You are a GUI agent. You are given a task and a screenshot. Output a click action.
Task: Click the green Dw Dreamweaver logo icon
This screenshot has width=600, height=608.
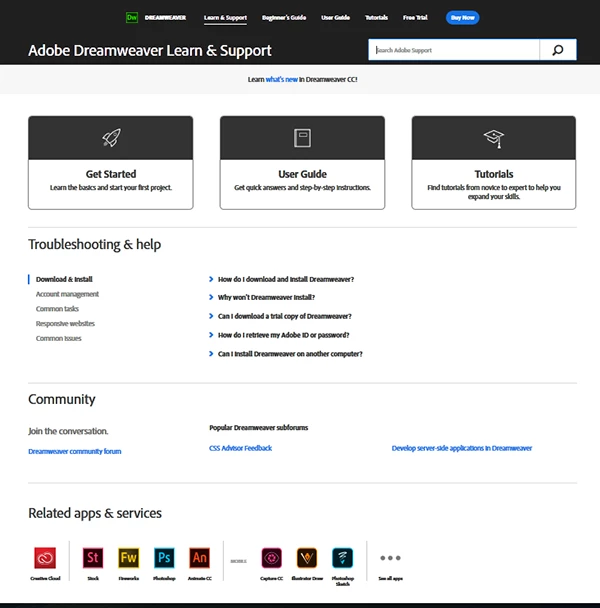[x=132, y=17]
